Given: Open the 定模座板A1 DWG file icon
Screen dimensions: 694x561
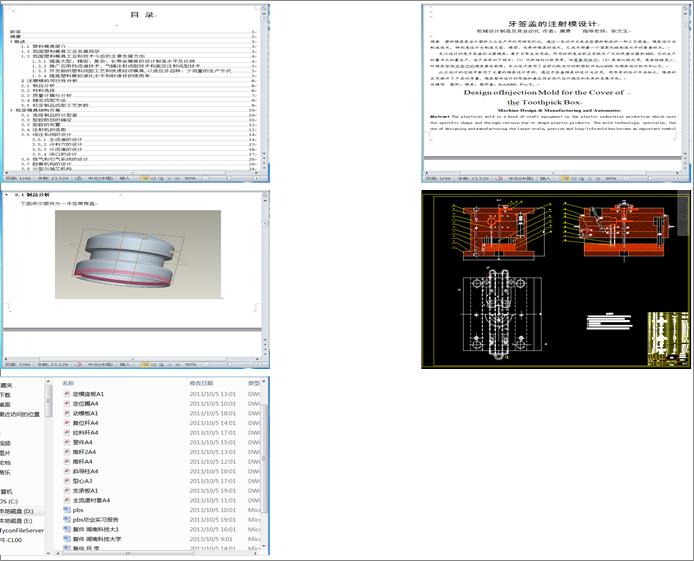Looking at the screenshot, I should tap(67, 393).
